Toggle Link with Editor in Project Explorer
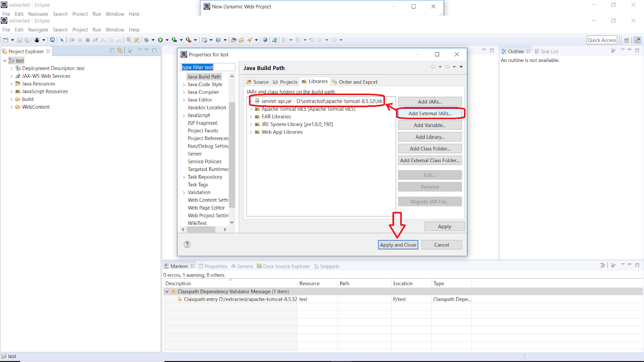This screenshot has width=644, height=362. click(120, 50)
